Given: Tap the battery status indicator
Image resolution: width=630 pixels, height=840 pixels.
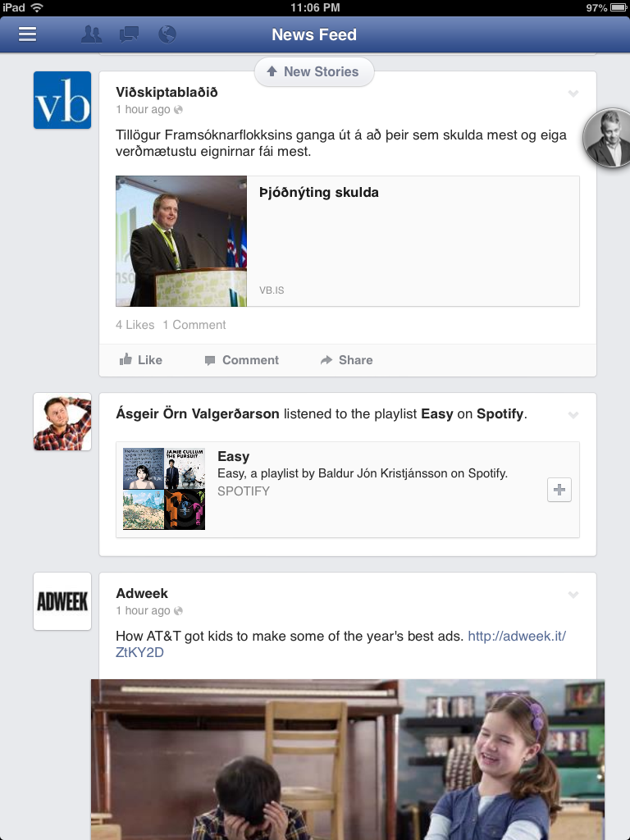Looking at the screenshot, I should pos(619,7).
